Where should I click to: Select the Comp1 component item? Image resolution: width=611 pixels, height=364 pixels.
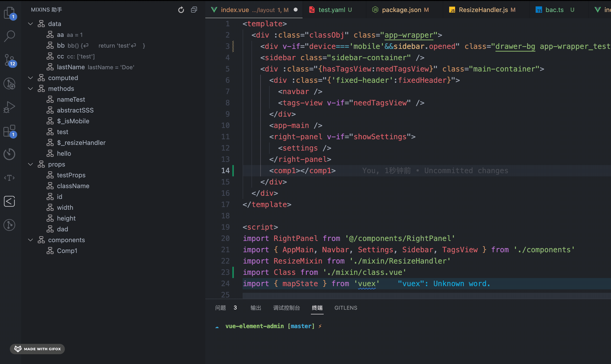click(x=67, y=251)
